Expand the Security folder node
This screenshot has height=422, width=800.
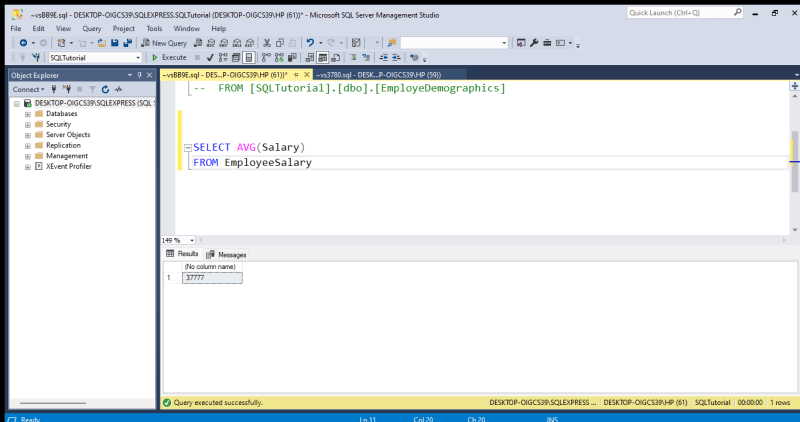28,125
